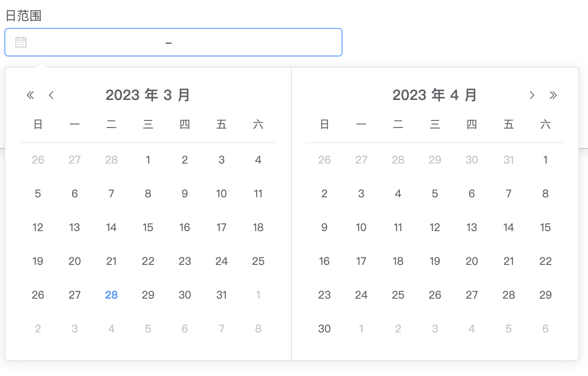Go to next month with right arrow

click(x=532, y=95)
